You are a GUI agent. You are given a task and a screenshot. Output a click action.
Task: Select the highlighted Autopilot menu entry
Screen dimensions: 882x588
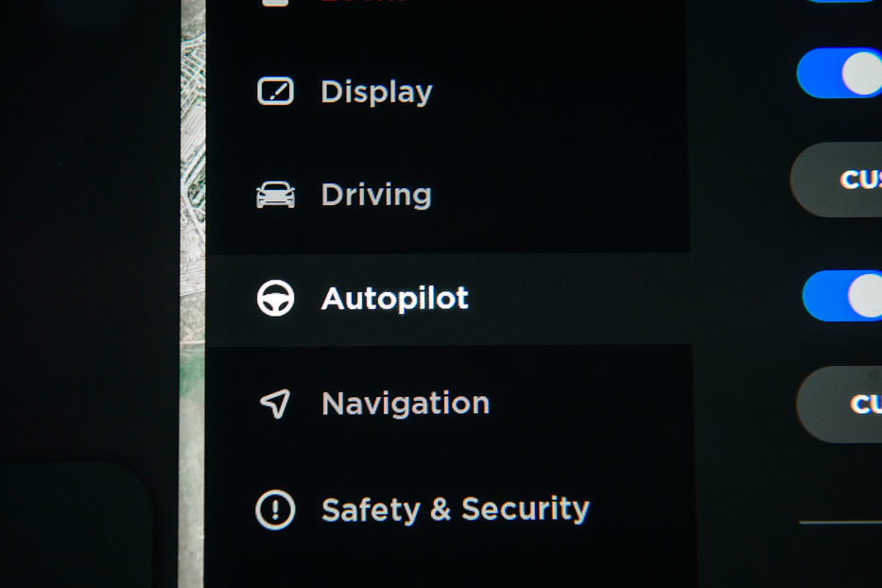point(394,298)
